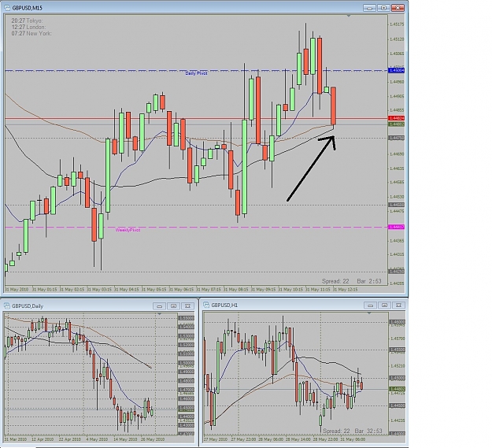Image resolution: width=492 pixels, height=448 pixels.
Task: Click the blue 1.45004 daily pivot price label
Action: click(397, 70)
